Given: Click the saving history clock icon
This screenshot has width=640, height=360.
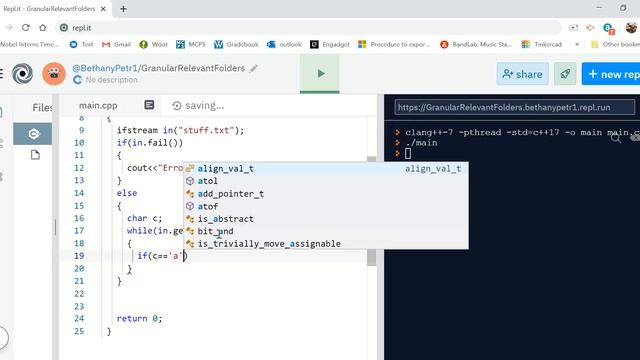Looking at the screenshot, I should coord(176,106).
